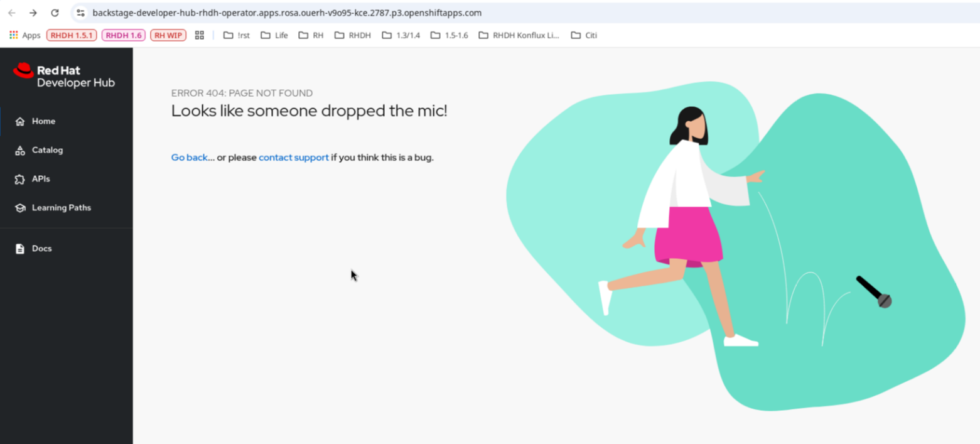Open Catalog from the sidebar
Viewport: 980px width, 444px height.
[66, 150]
